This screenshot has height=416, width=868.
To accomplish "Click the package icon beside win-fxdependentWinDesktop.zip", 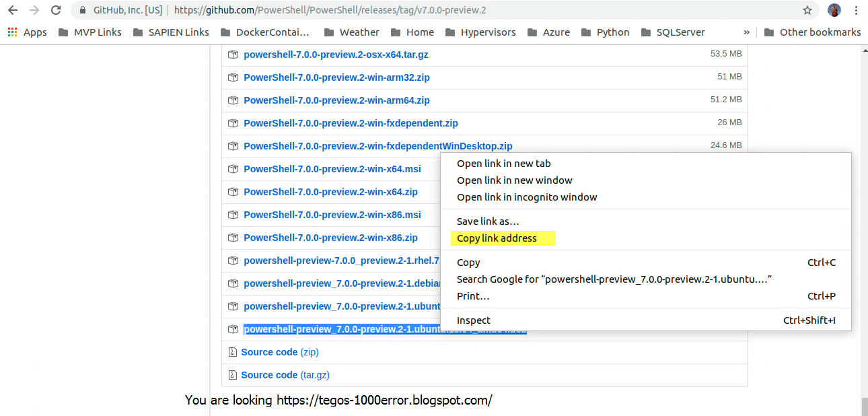I will pos(233,146).
